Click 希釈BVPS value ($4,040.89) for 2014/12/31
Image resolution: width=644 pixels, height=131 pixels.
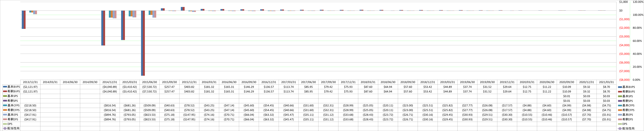110,91
